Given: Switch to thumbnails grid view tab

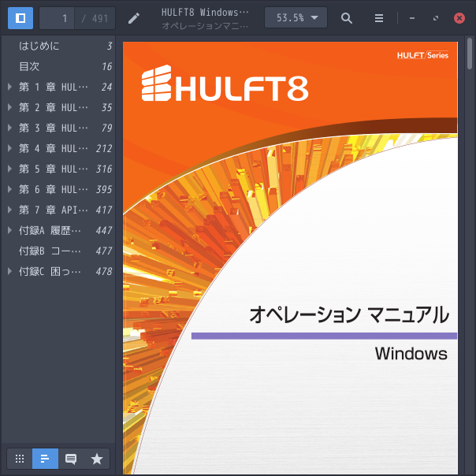Looking at the screenshot, I should pyautogui.click(x=20, y=459).
